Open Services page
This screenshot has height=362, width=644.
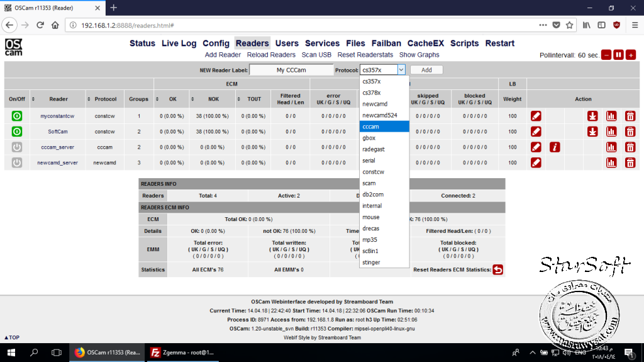(322, 43)
